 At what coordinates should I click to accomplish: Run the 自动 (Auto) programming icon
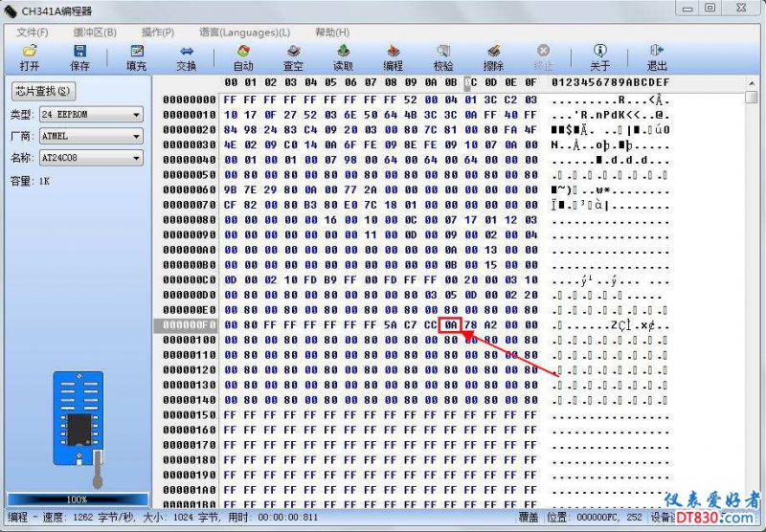click(x=243, y=56)
